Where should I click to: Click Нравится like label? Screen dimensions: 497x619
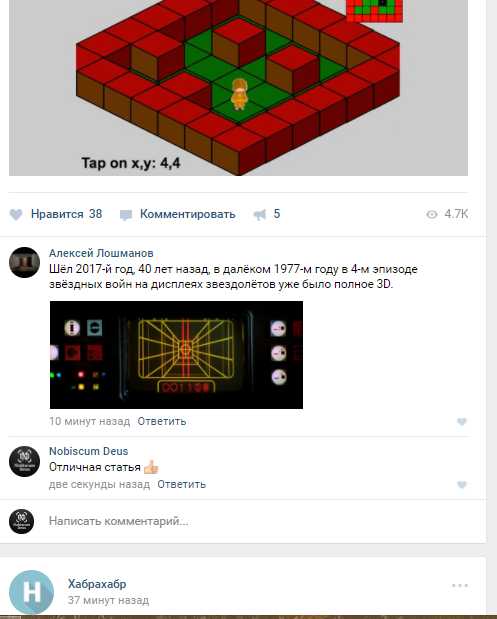coord(57,214)
